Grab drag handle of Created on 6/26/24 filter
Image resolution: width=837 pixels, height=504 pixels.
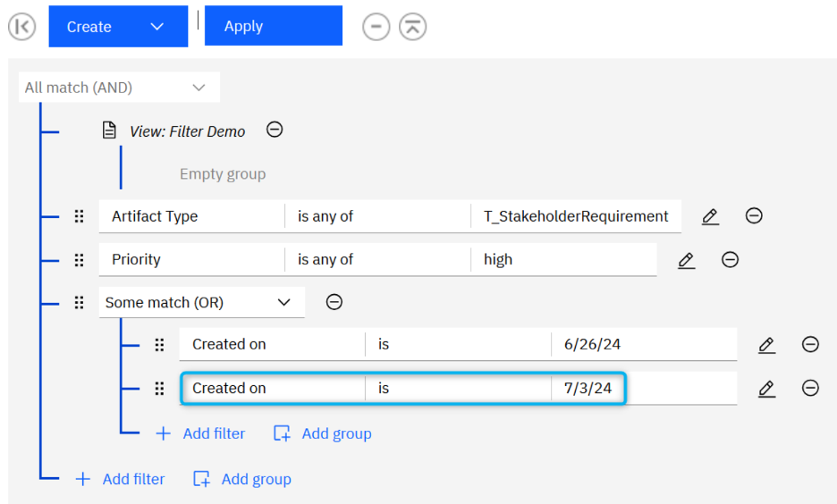[x=159, y=345]
